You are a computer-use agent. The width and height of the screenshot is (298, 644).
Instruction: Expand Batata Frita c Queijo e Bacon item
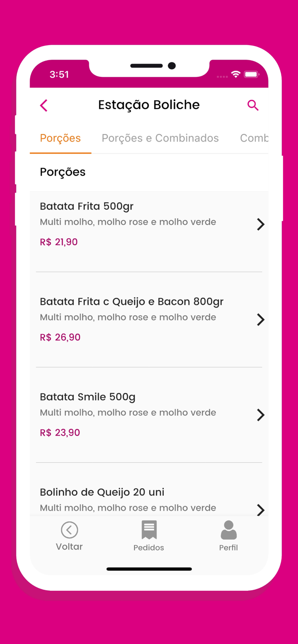click(x=260, y=319)
